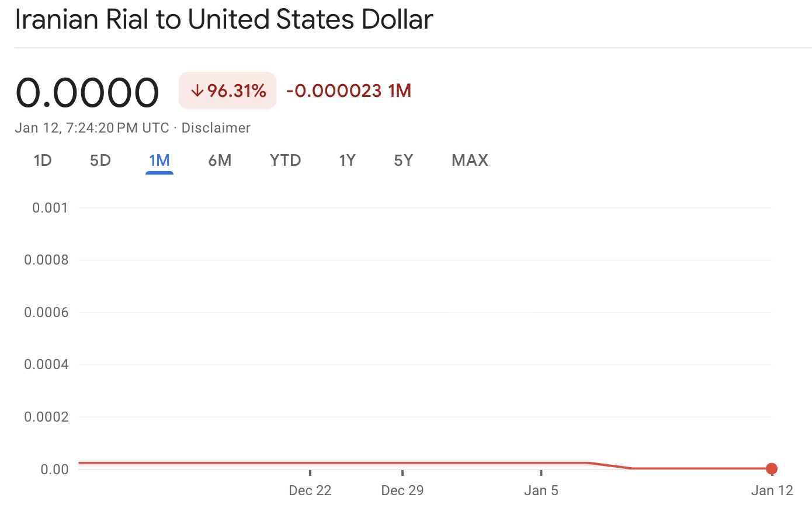
Task: Click the 96.31% change badge
Action: 227,91
